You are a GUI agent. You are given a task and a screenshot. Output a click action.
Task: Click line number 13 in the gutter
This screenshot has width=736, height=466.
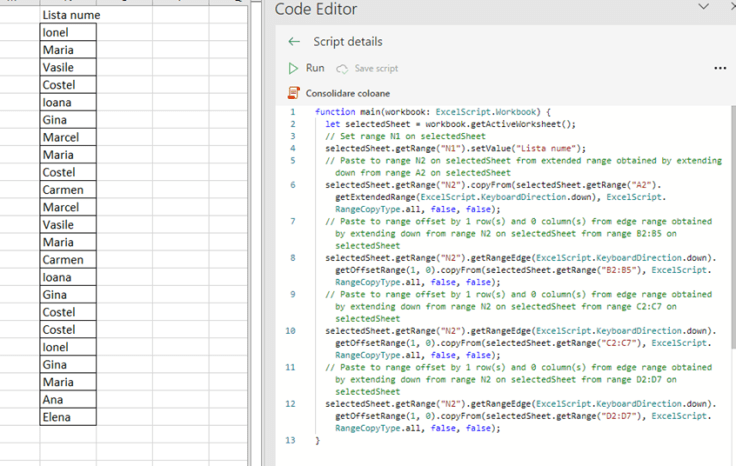[291, 439]
